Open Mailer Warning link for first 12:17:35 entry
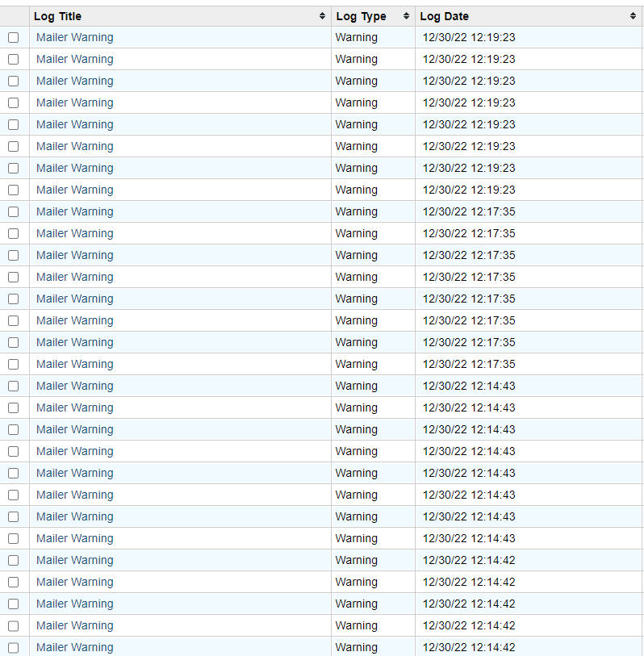The width and height of the screenshot is (644, 656). point(74,212)
